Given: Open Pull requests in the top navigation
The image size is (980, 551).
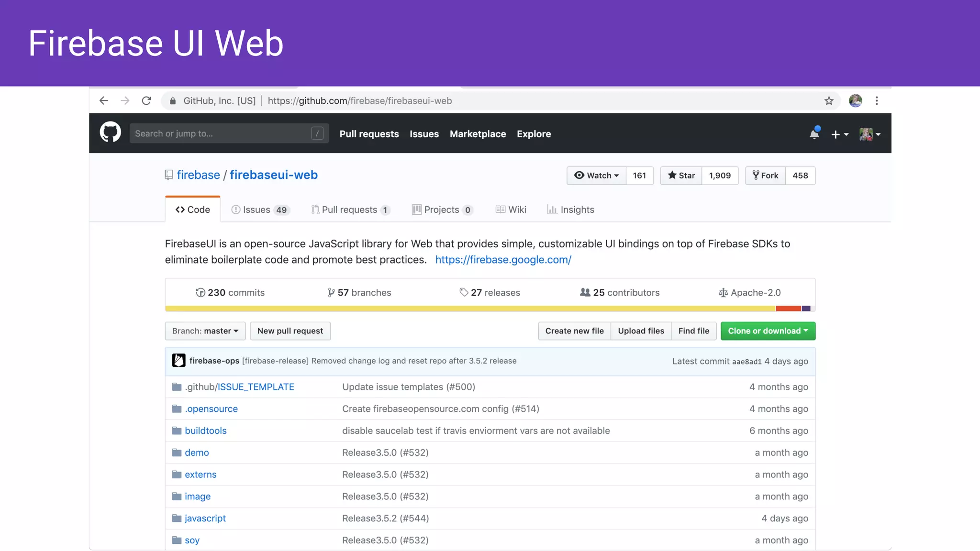Looking at the screenshot, I should (369, 134).
